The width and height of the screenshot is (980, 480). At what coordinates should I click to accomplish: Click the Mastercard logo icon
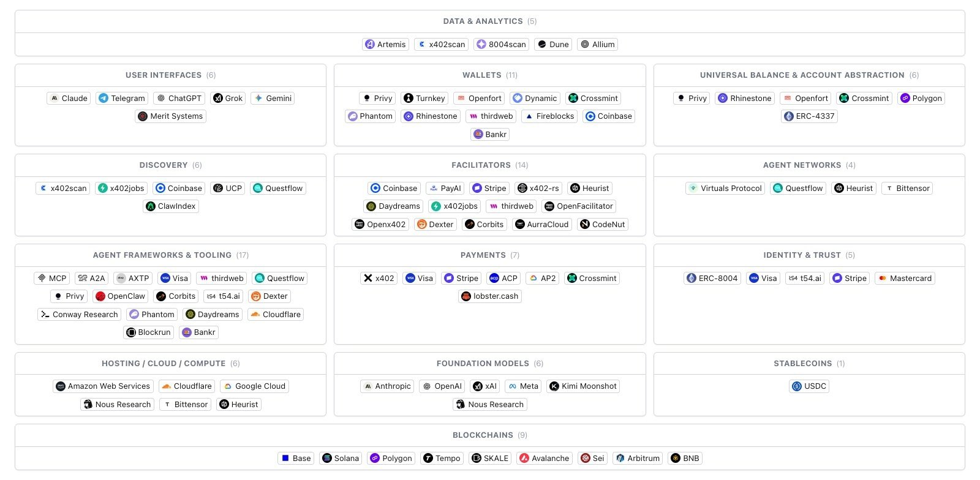coord(883,279)
